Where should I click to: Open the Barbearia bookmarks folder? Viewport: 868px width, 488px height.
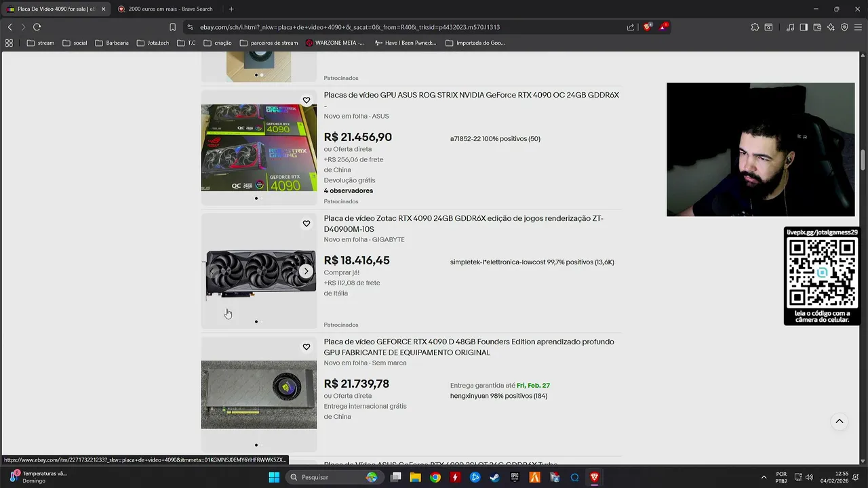pos(112,43)
